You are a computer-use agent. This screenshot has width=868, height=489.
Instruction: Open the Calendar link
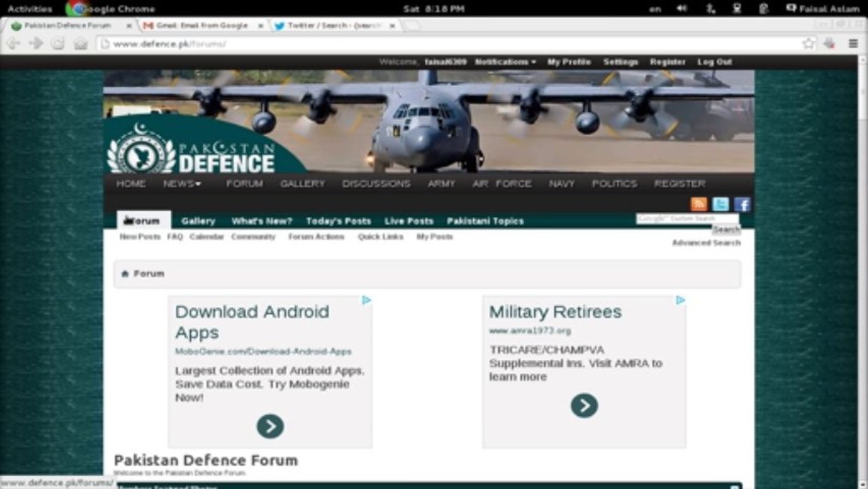[x=206, y=237]
